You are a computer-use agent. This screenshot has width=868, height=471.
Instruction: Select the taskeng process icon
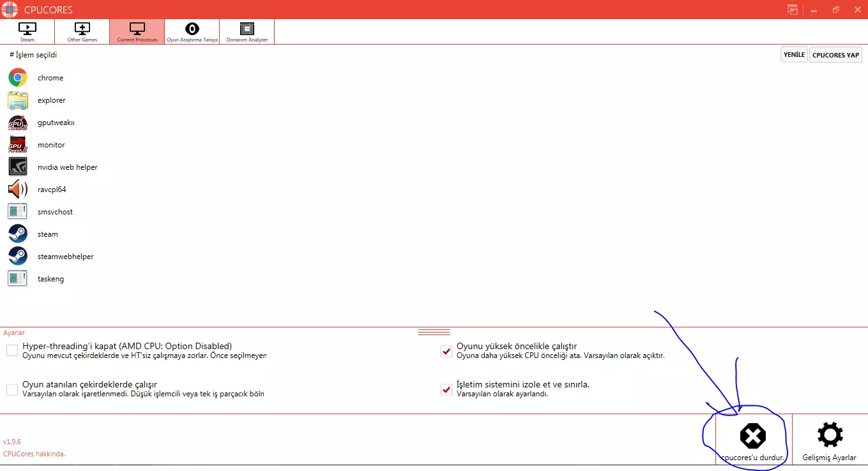click(18, 279)
